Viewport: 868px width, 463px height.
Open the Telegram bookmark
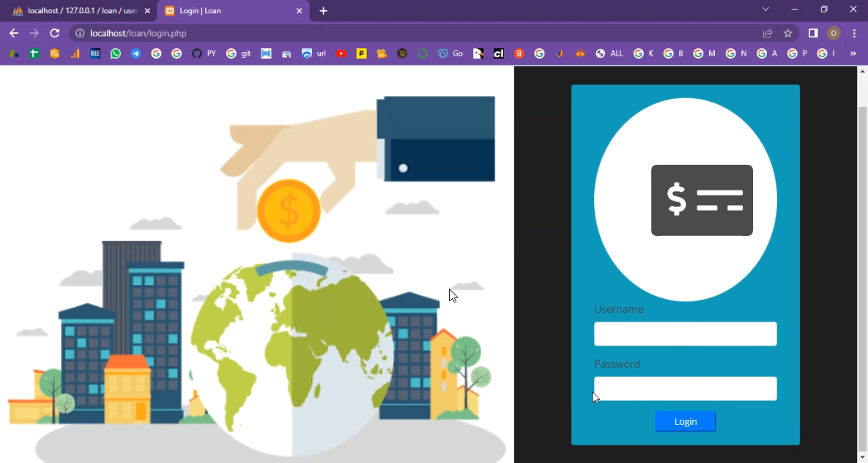[136, 53]
